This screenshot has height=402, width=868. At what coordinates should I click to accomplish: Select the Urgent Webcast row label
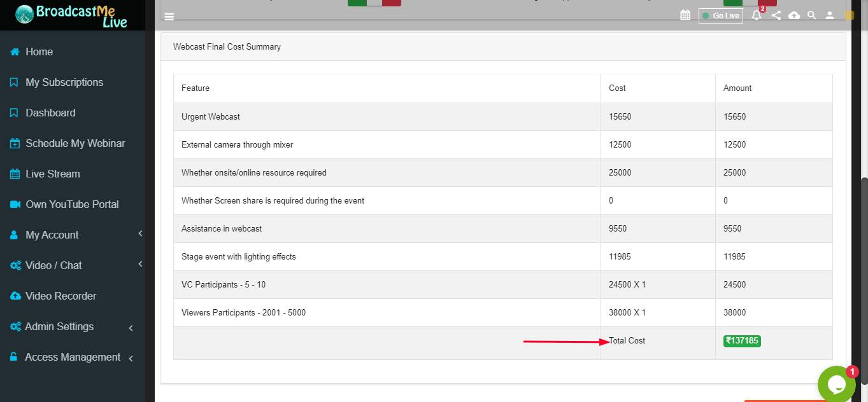coord(211,117)
